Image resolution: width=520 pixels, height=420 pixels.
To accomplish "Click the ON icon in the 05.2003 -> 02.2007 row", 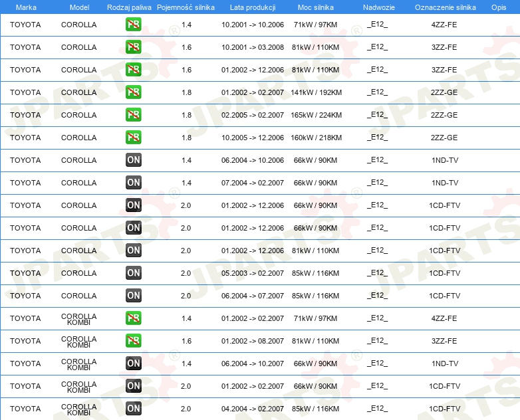I will point(133,273).
